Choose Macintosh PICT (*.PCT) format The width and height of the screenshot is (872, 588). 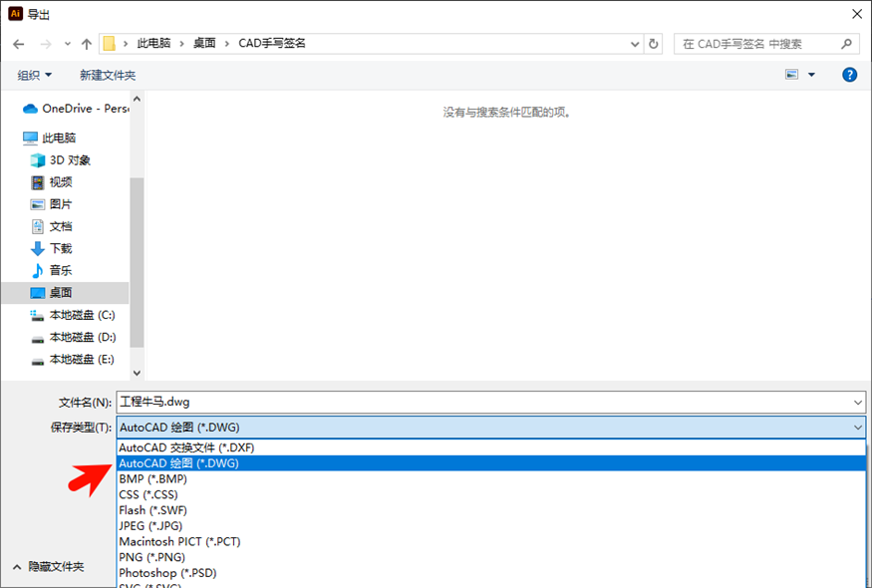[491, 541]
